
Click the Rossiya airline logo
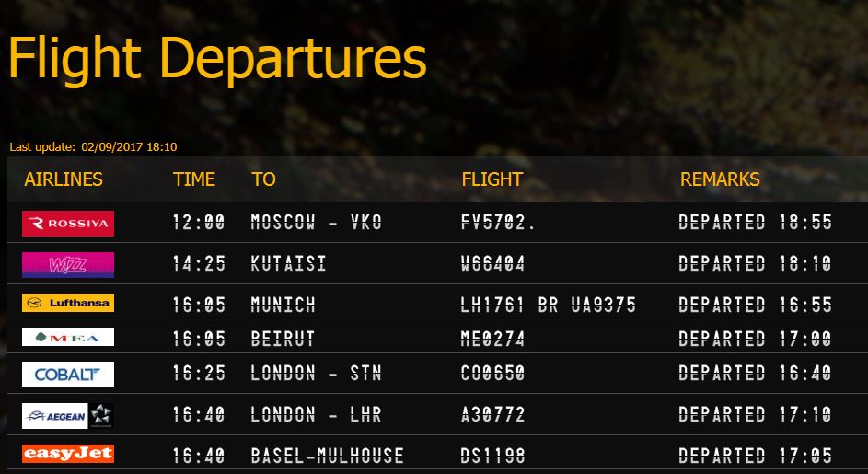68,223
